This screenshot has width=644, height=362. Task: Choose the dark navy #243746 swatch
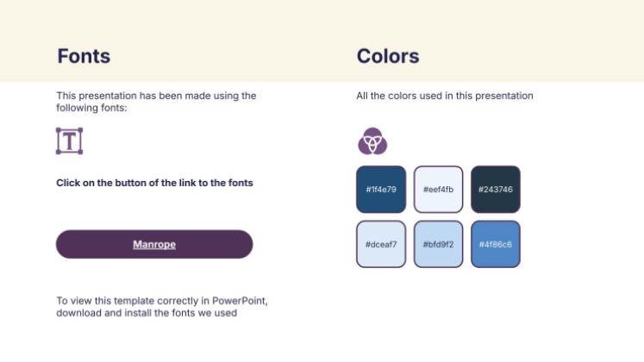495,189
